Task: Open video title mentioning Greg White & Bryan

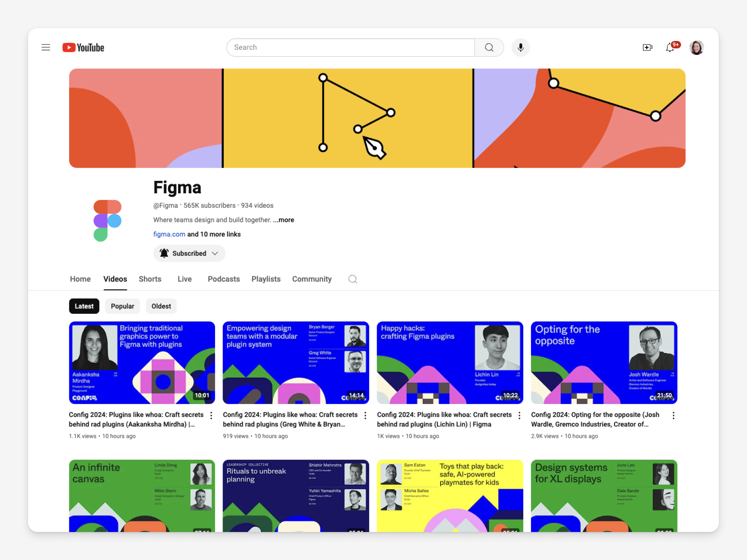Action: click(290, 420)
